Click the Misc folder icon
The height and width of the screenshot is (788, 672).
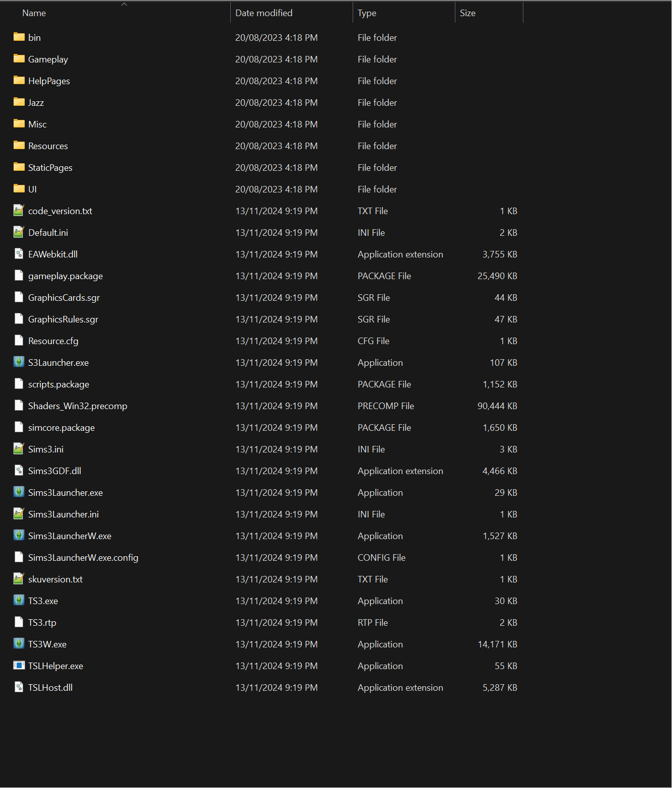(19, 123)
